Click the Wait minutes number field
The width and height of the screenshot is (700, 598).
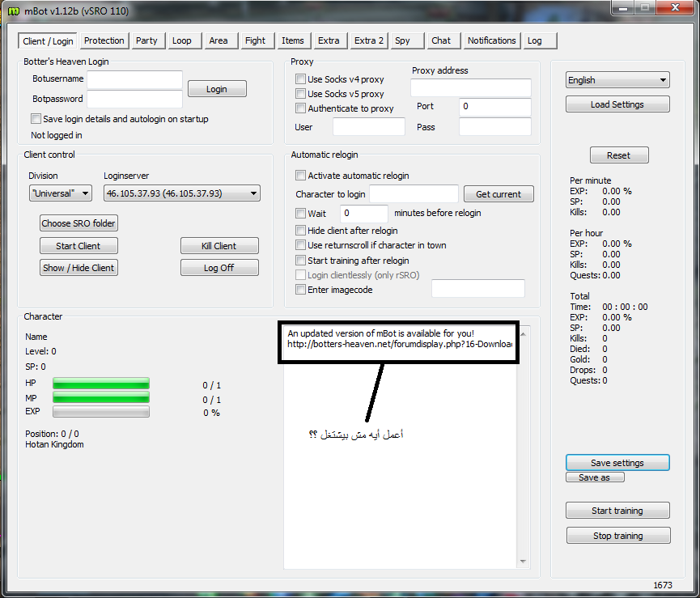coord(364,214)
